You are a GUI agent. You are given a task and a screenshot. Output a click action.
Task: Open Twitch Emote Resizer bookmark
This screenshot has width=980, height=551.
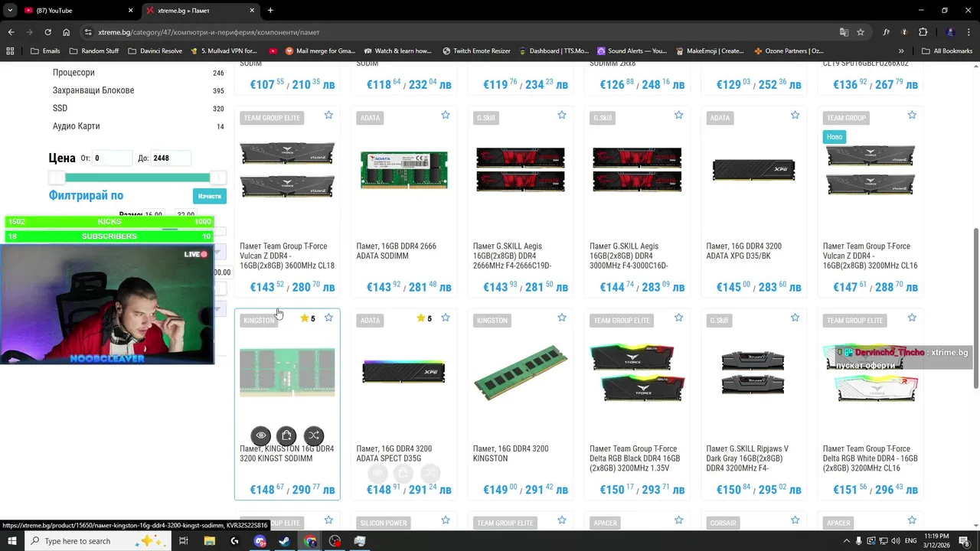point(476,51)
